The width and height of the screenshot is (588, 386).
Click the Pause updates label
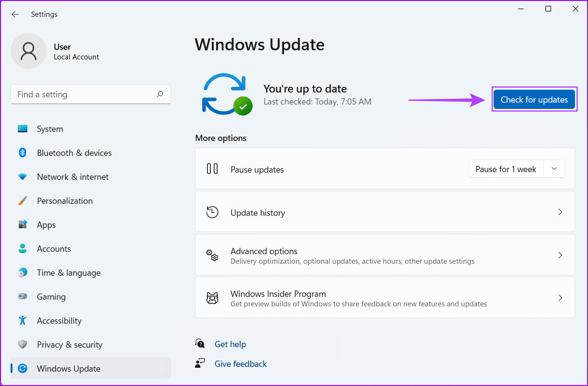coord(257,170)
